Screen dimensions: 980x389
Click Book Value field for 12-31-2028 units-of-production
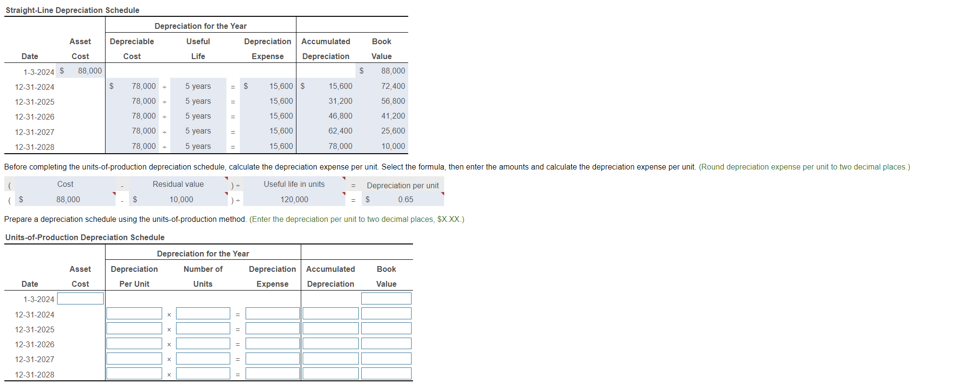click(386, 373)
